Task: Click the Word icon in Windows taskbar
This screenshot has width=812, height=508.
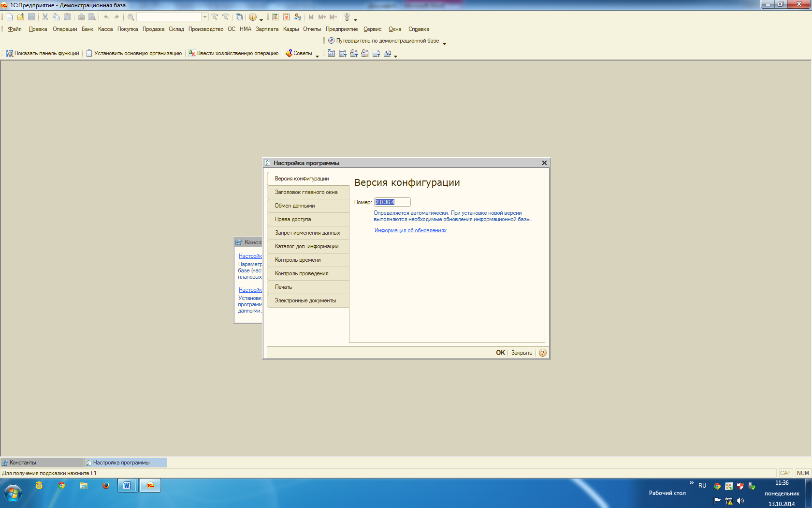Action: (127, 485)
